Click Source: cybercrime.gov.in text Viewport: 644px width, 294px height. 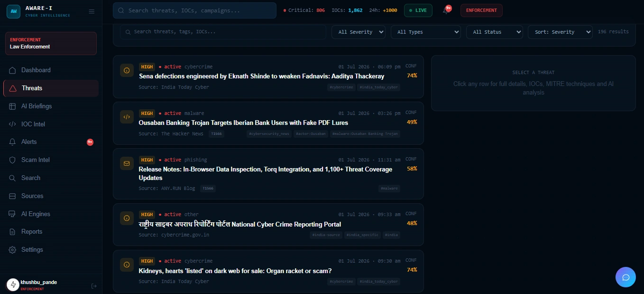click(174, 235)
